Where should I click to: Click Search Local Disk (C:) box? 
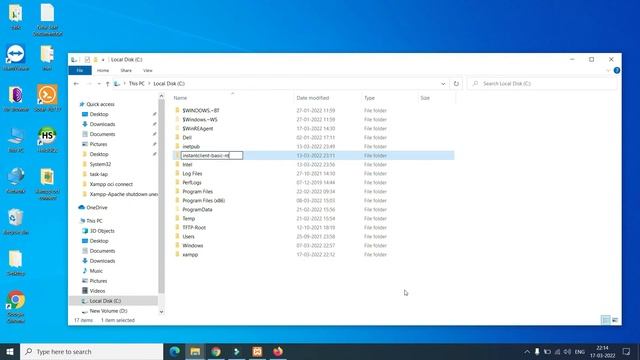(542, 84)
